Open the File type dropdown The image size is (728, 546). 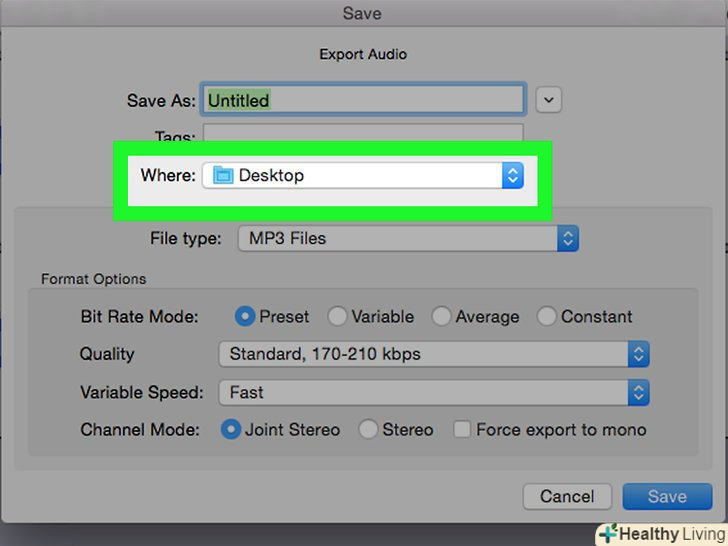coord(407,238)
